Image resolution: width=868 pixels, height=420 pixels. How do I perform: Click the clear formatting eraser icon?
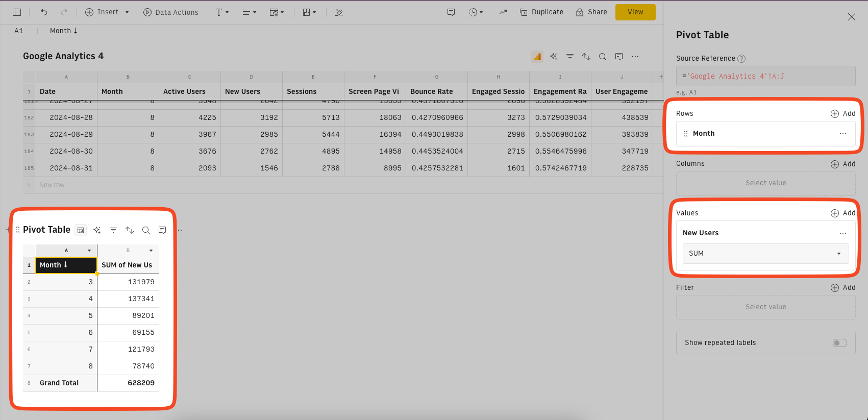click(x=339, y=12)
